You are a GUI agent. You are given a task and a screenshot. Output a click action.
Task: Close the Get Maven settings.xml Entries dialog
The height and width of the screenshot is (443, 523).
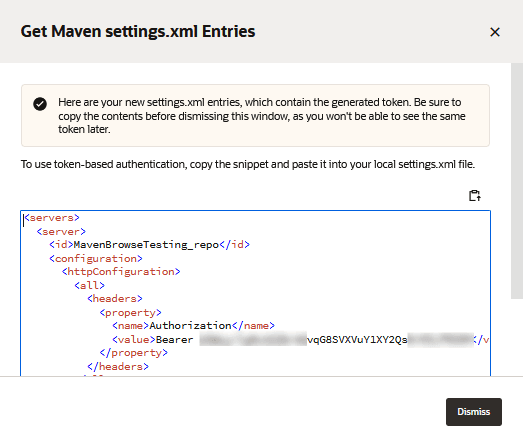tap(495, 32)
